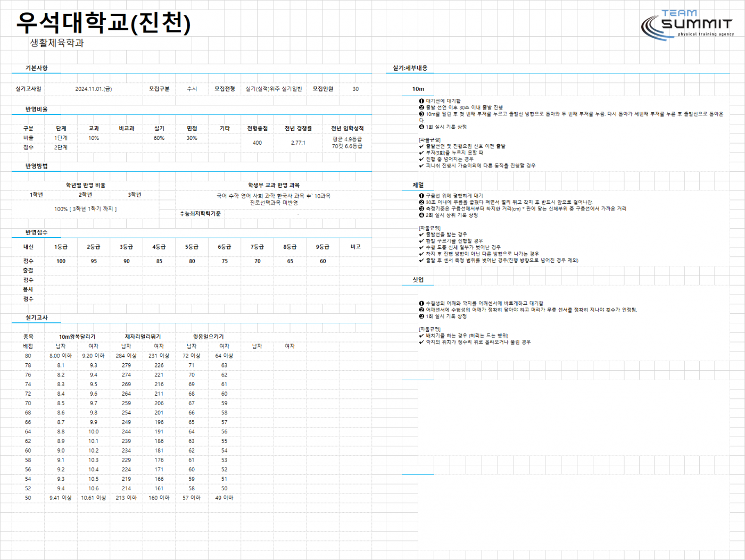This screenshot has width=745, height=560.
Task: Click the 생활체육학과 subtitle text
Action: [x=57, y=43]
